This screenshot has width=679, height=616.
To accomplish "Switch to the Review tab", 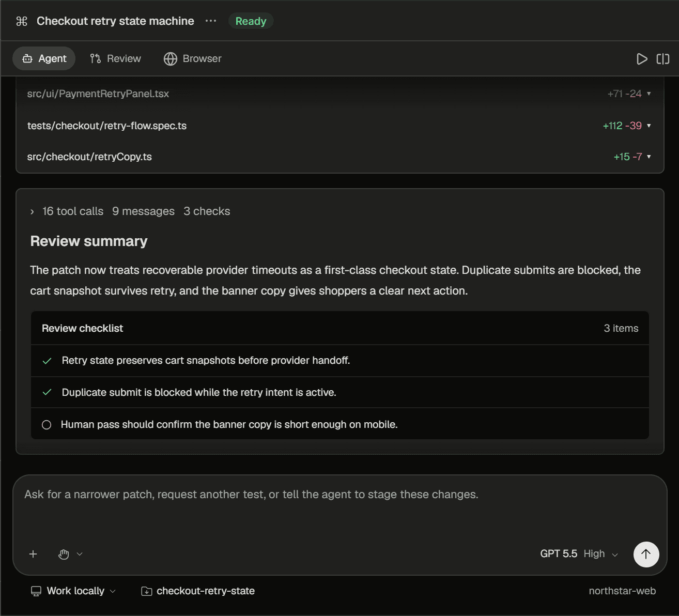I will [x=116, y=58].
